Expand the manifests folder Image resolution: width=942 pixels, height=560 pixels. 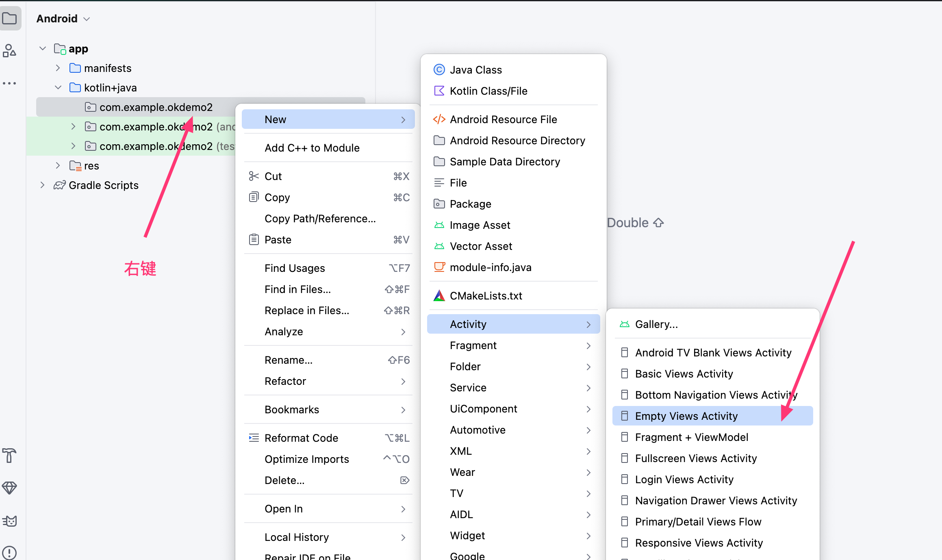[58, 68]
